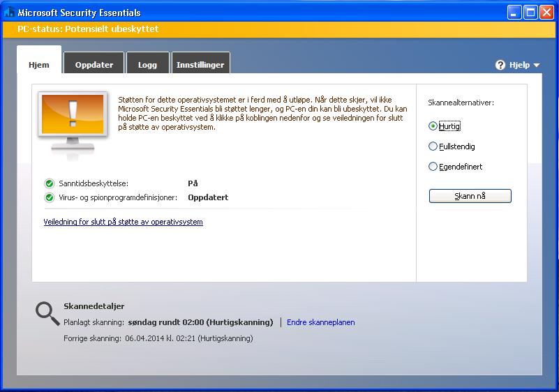Close the Security Essentials window
The height and width of the screenshot is (392, 559).
click(546, 13)
